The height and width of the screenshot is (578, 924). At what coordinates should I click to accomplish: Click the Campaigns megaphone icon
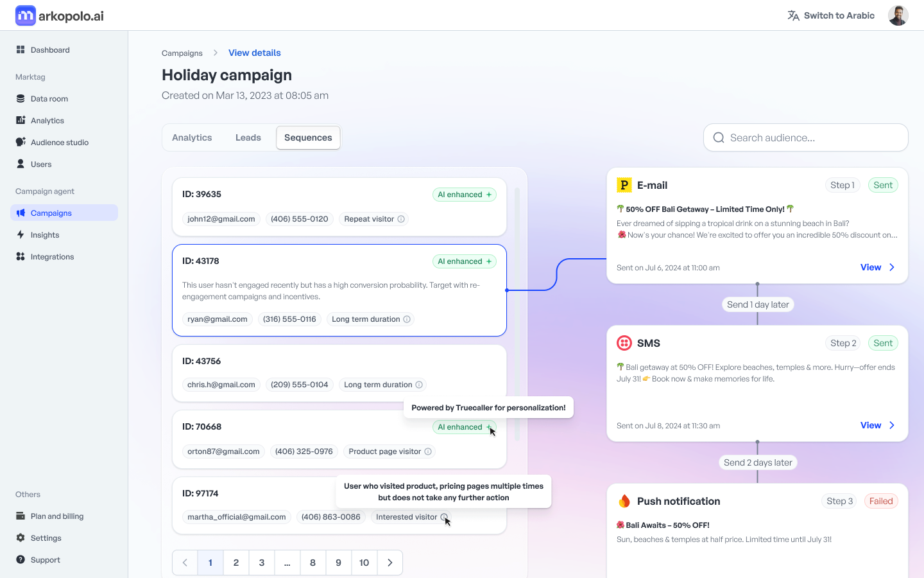click(x=21, y=213)
